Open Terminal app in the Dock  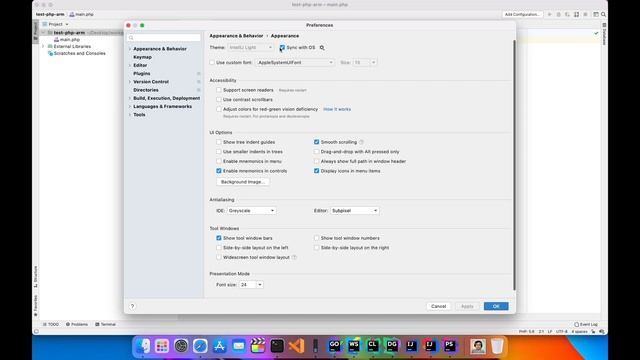click(x=277, y=346)
